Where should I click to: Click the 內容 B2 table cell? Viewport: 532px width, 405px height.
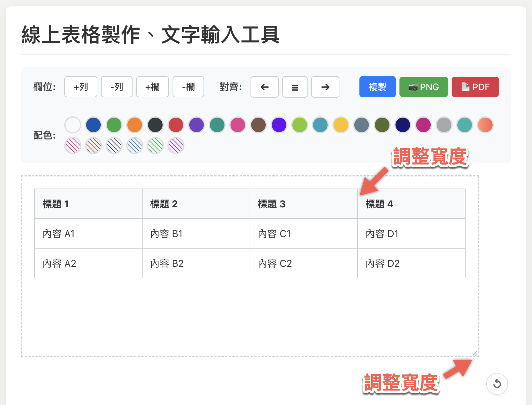[196, 263]
